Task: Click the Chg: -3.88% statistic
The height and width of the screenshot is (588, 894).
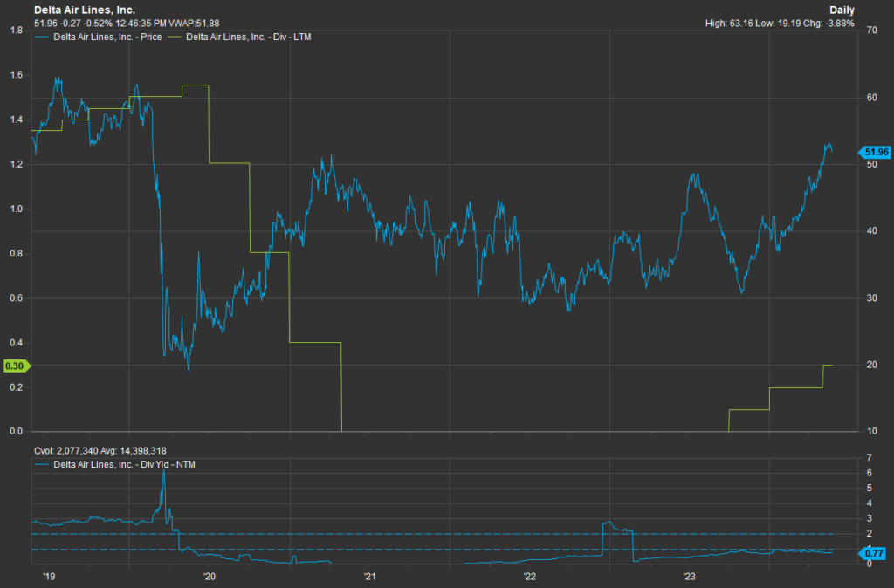Action: coord(828,24)
